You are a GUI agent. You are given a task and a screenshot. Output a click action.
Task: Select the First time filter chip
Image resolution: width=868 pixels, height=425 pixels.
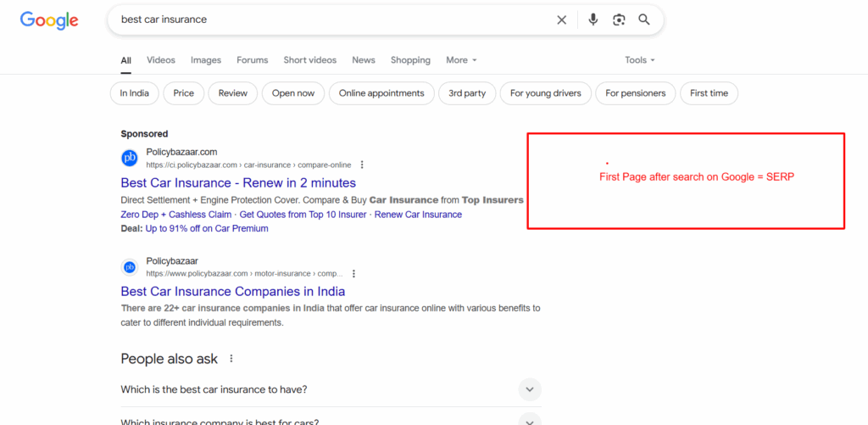coord(709,93)
